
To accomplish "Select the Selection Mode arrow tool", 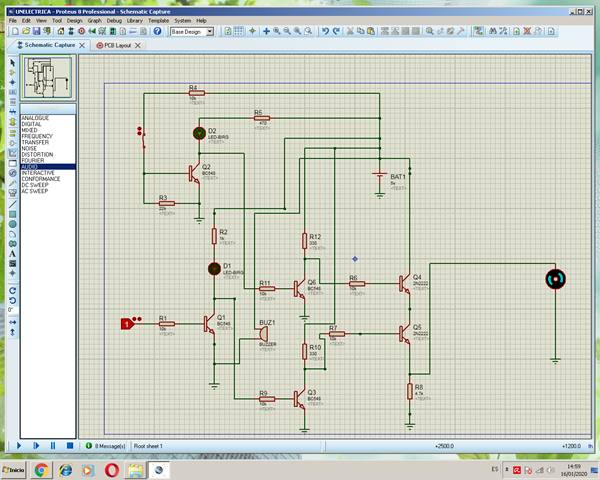I will (x=12, y=62).
